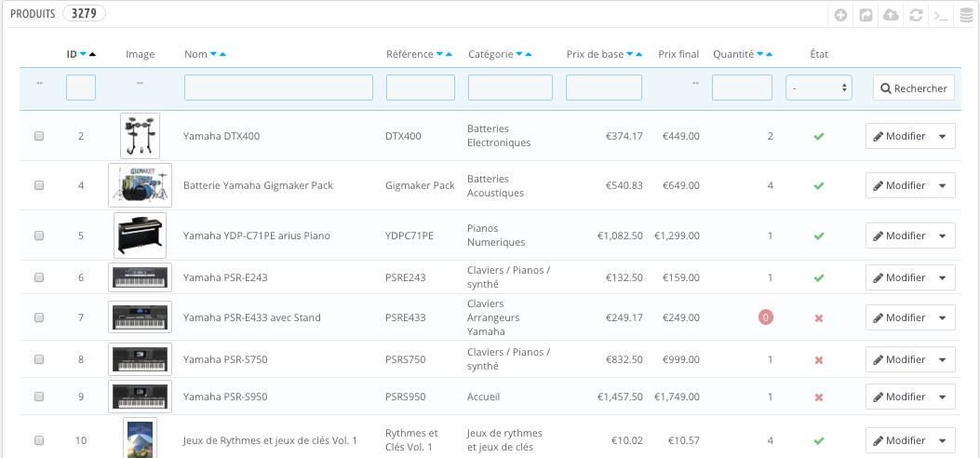Sort ID column ascending arrow
980x458 pixels.
coord(92,54)
